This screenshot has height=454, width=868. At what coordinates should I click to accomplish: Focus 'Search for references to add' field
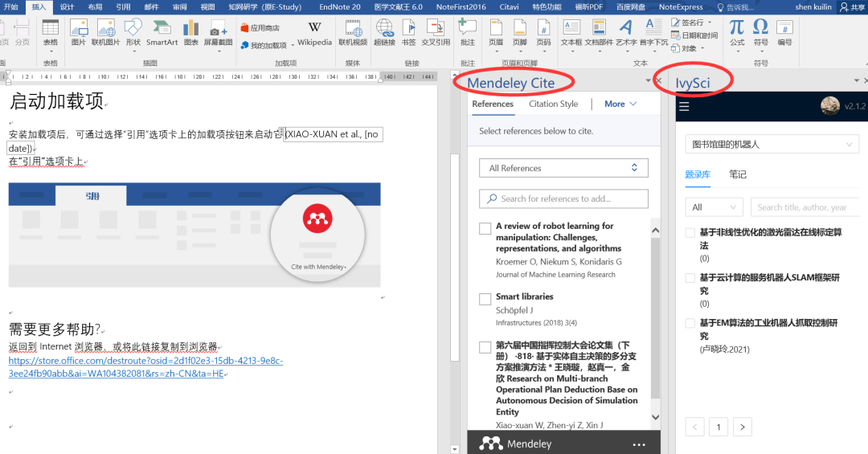[563, 198]
